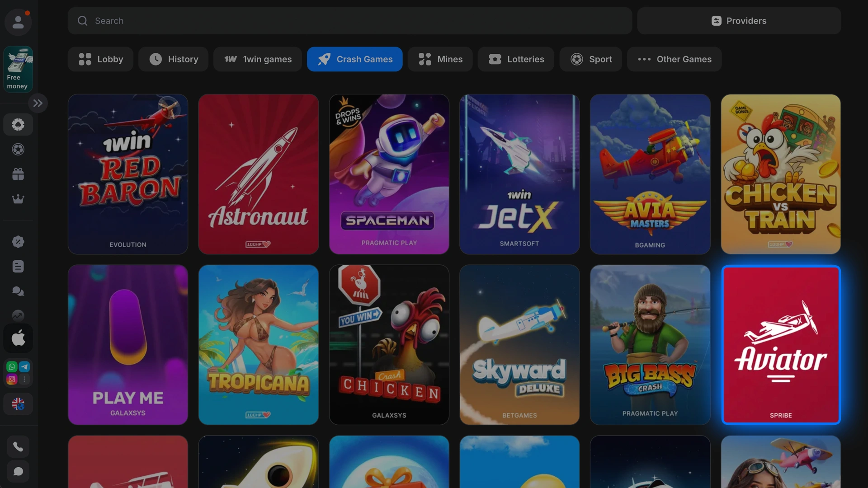Open the language selector UK flag

point(18,404)
